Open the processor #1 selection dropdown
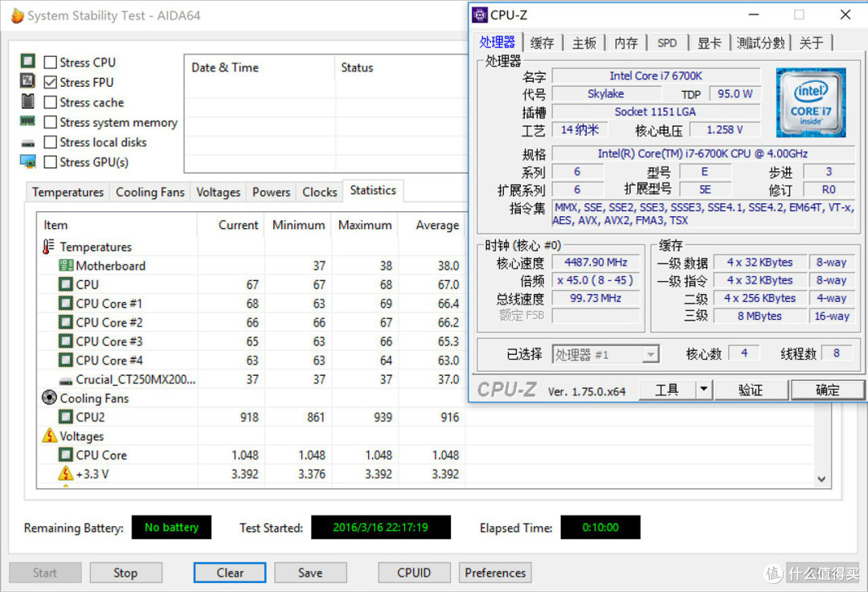Image resolution: width=868 pixels, height=592 pixels. (650, 354)
